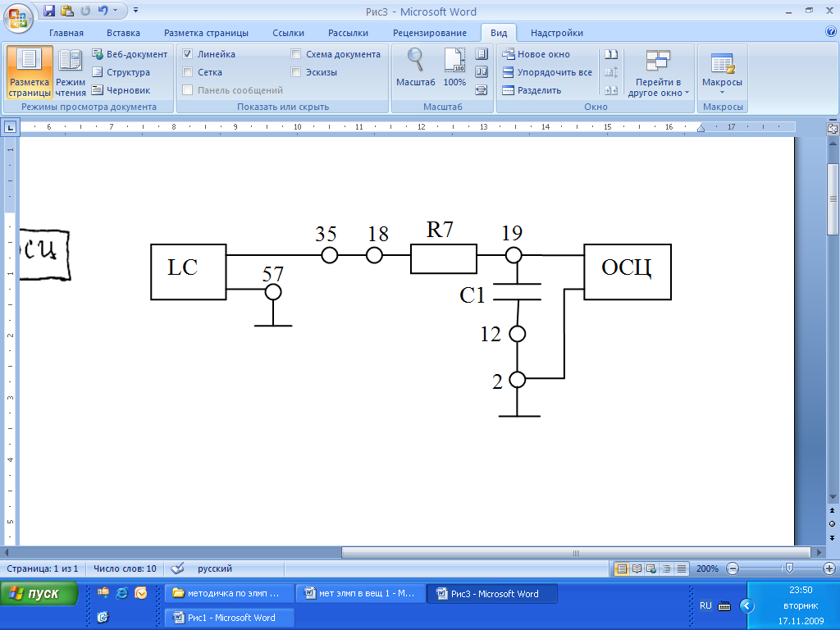Click the Redo icon in quick access toolbar
The height and width of the screenshot is (630, 840).
point(85,11)
